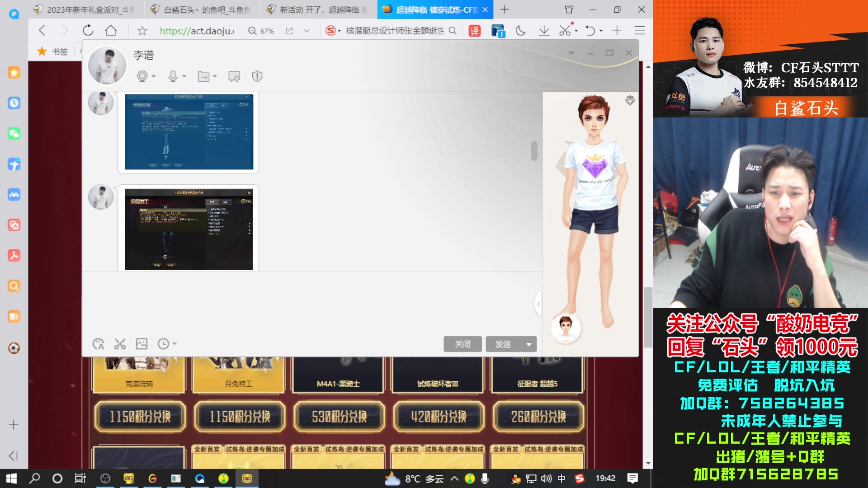
Task: Open chat message history clock
Action: pyautogui.click(x=163, y=344)
